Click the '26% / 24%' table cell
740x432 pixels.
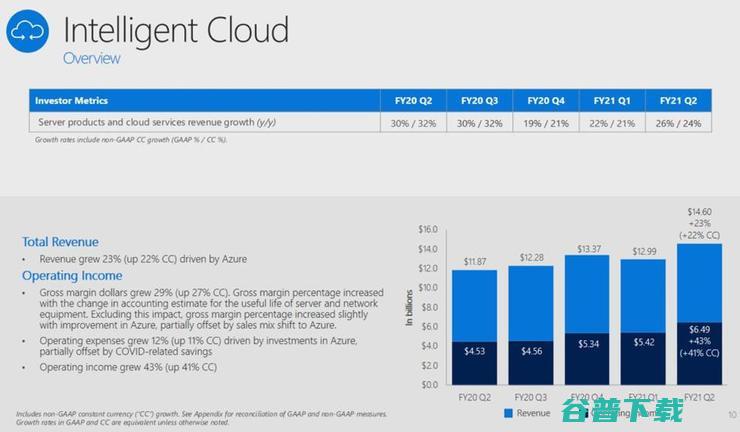[679, 123]
